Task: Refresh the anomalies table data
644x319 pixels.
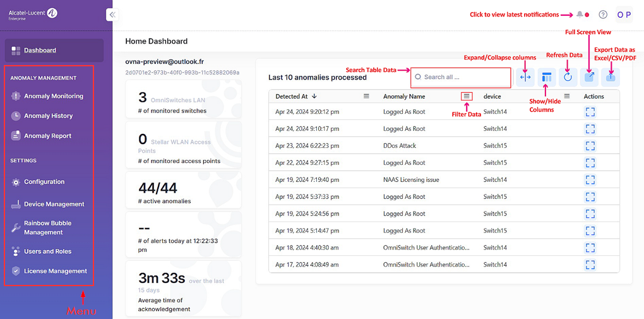Action: click(568, 77)
